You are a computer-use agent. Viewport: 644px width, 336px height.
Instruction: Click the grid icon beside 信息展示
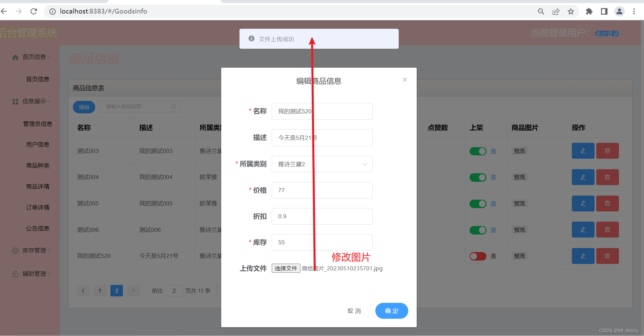[x=15, y=101]
